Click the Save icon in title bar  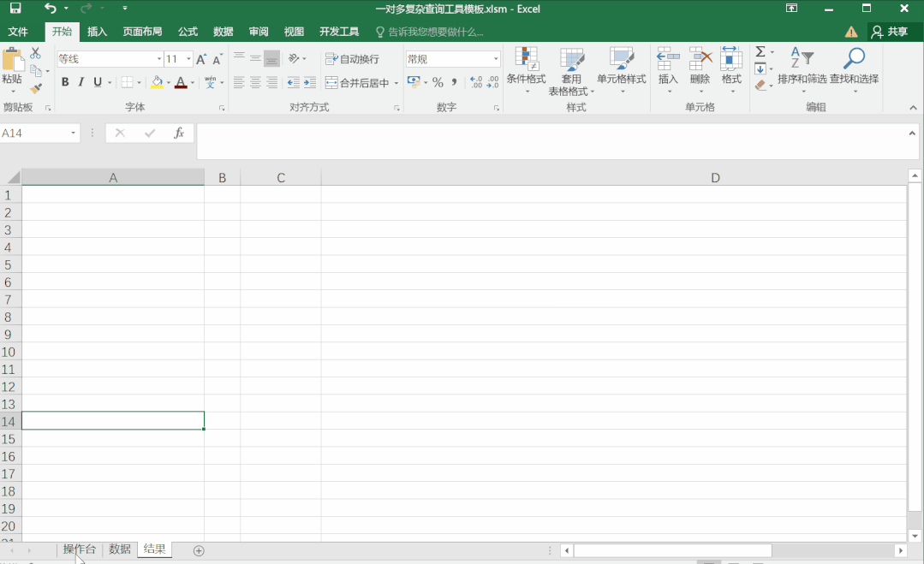tap(16, 9)
